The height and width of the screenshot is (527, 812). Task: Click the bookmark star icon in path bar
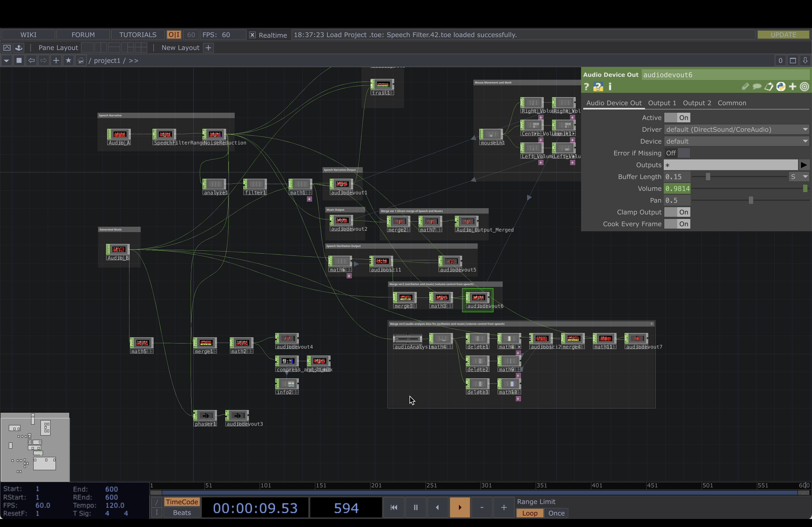click(x=68, y=61)
